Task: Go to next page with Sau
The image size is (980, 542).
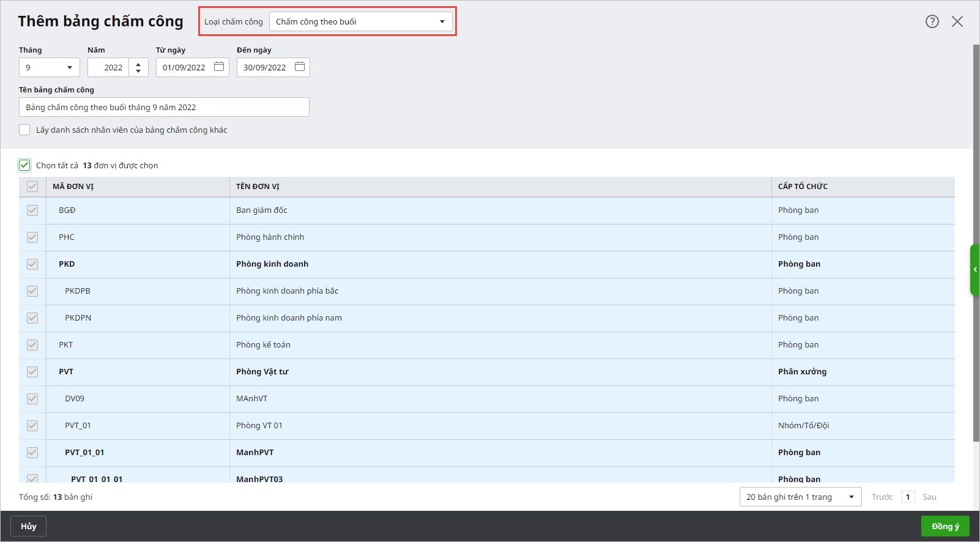Action: (x=929, y=497)
